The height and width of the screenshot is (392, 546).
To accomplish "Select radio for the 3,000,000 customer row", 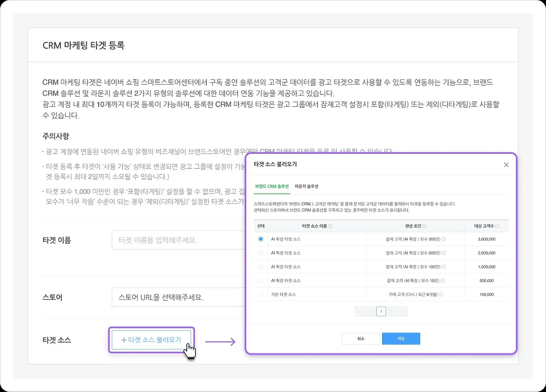I will (261, 239).
